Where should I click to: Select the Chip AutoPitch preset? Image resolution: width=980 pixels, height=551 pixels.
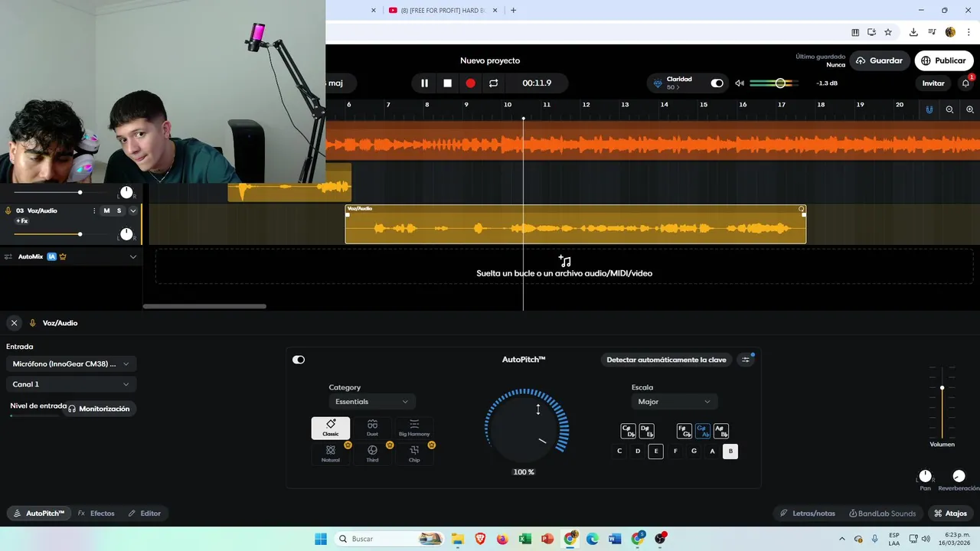coord(414,454)
